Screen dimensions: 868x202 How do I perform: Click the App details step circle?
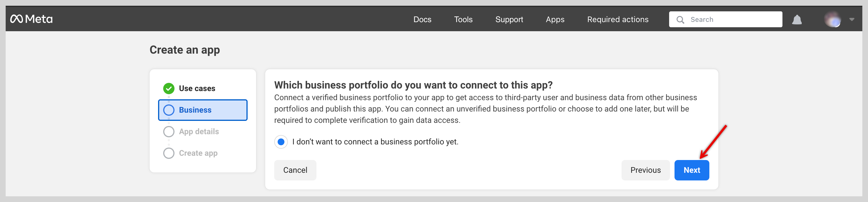pyautogui.click(x=169, y=132)
